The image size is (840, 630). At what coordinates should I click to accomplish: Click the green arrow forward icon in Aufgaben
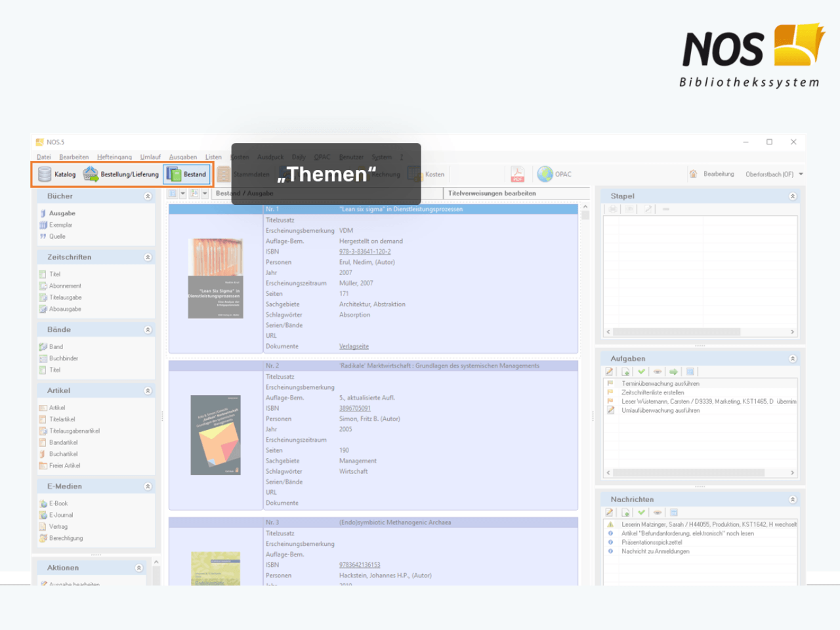673,372
